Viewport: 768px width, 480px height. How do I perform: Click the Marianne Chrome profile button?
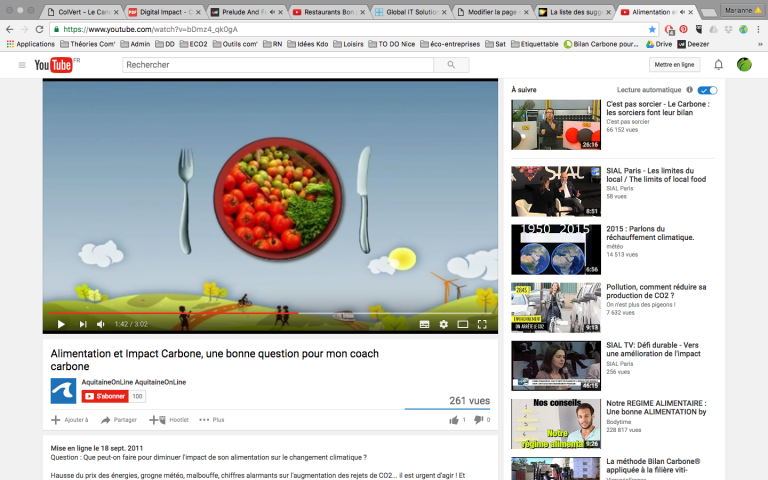pos(744,10)
